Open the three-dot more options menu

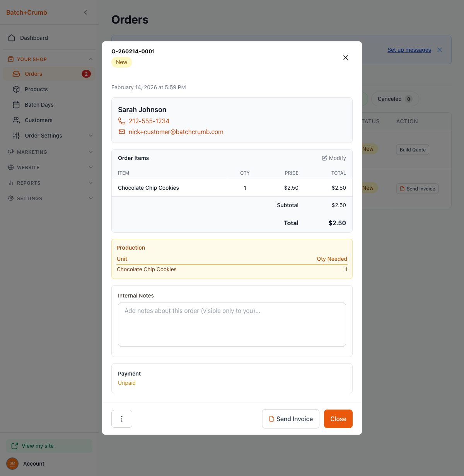coord(122,419)
